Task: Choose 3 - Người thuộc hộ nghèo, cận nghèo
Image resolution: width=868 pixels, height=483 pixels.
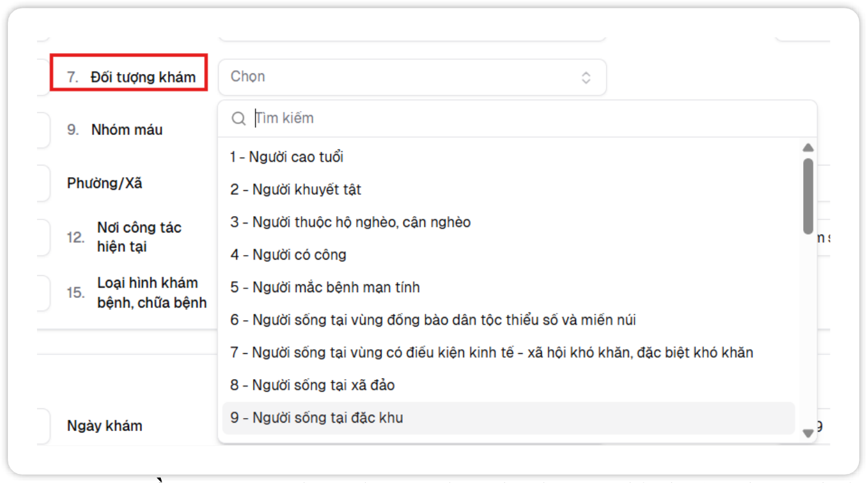Action: [x=509, y=222]
